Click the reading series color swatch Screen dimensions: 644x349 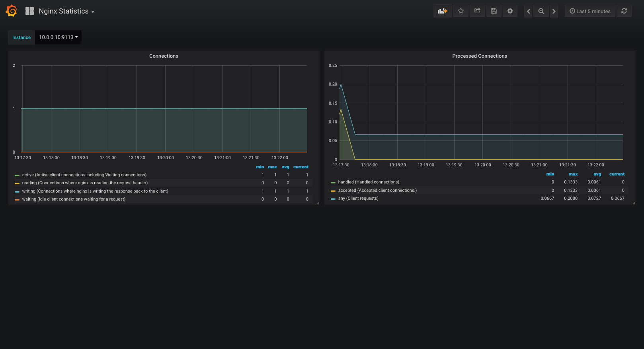[x=17, y=183]
